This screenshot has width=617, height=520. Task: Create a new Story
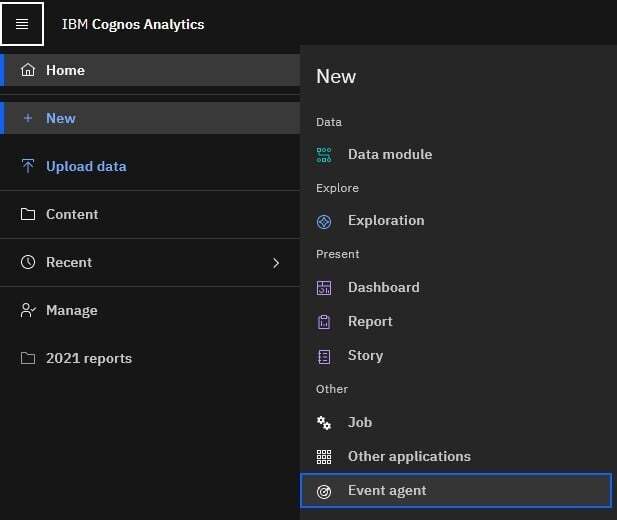coord(456,355)
